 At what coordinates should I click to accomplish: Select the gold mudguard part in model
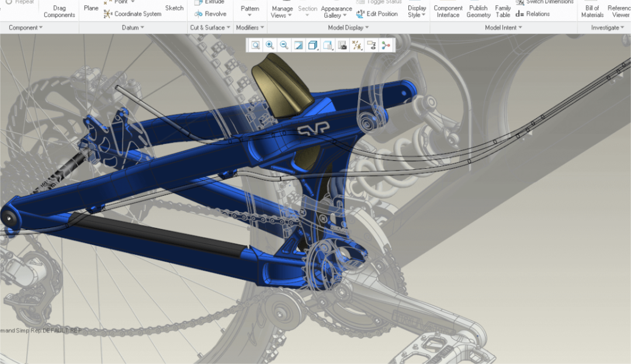(x=282, y=86)
